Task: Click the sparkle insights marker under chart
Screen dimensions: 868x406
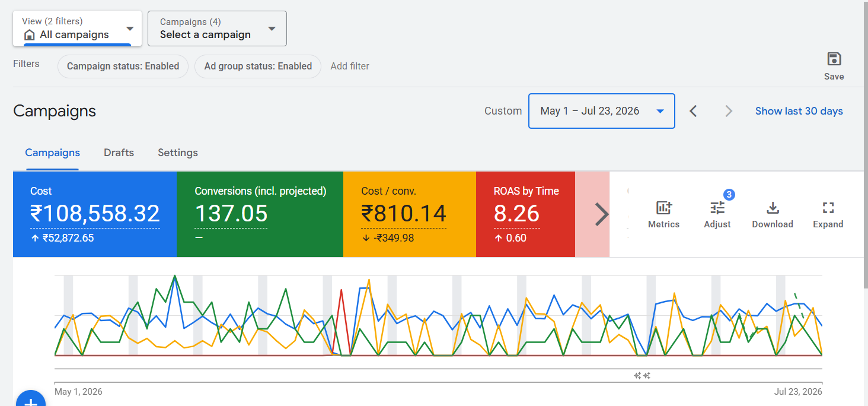Action: point(642,376)
